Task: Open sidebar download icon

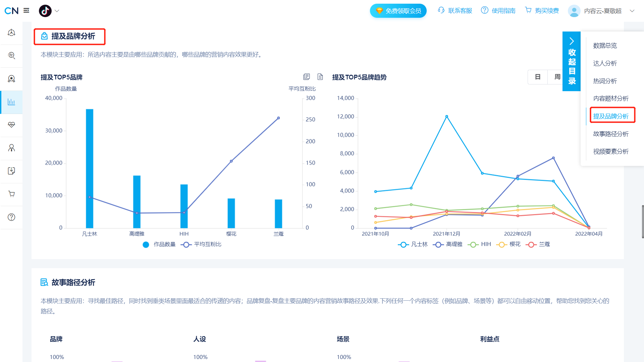Action: [x=11, y=171]
